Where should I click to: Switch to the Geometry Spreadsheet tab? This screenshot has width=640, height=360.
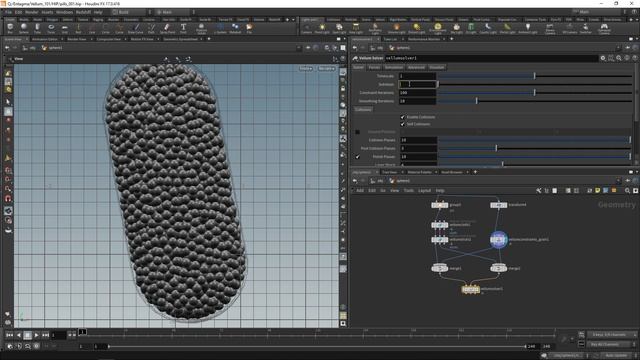pyautogui.click(x=180, y=39)
